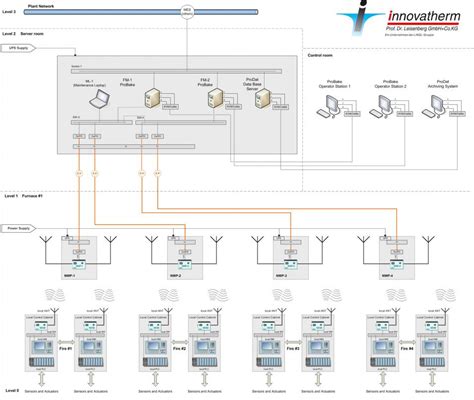Screen dimensions: 474x400
Task: Select the WAP-4 access point box
Action: 397,258
